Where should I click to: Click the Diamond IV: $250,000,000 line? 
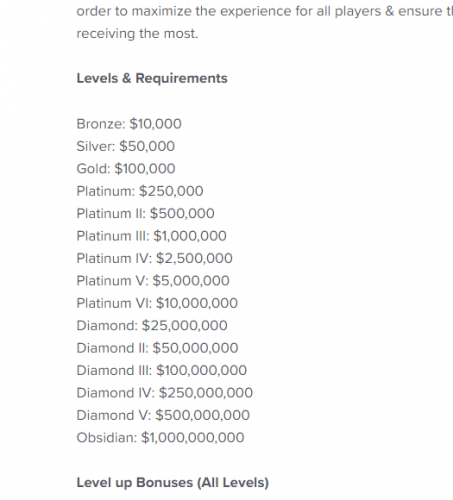165,393
